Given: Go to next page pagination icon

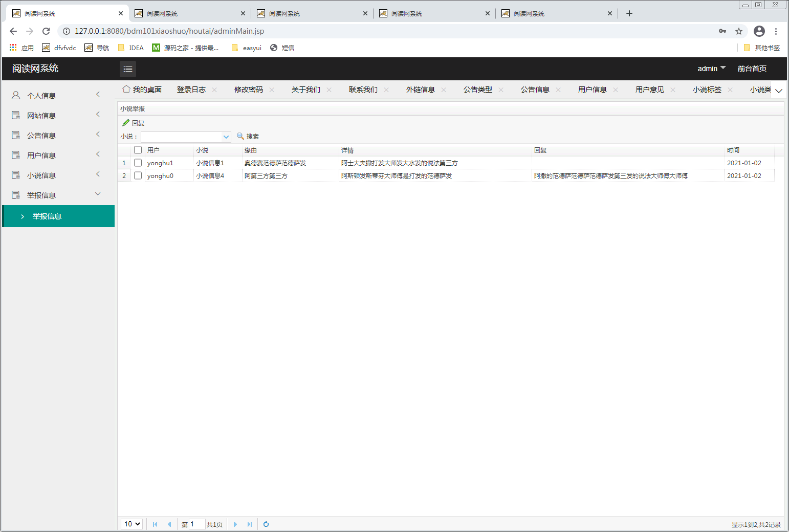Looking at the screenshot, I should click(x=235, y=524).
